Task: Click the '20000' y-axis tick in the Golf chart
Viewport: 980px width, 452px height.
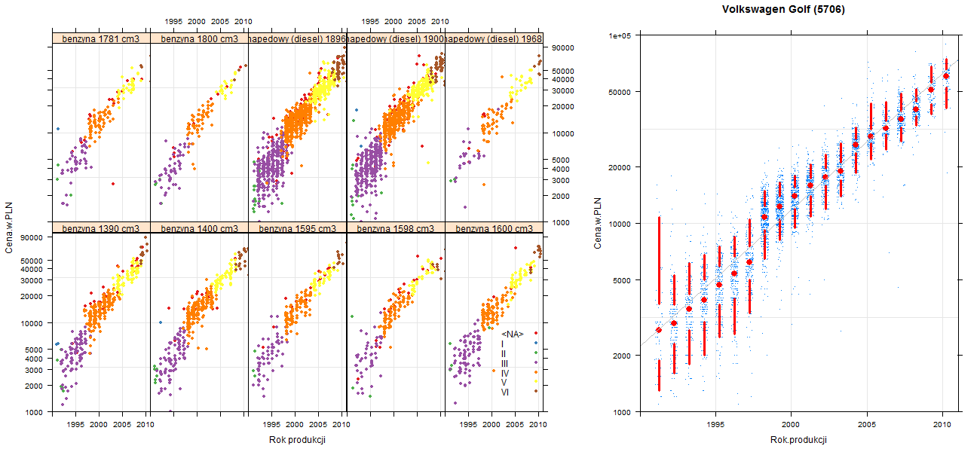Action: [x=620, y=166]
